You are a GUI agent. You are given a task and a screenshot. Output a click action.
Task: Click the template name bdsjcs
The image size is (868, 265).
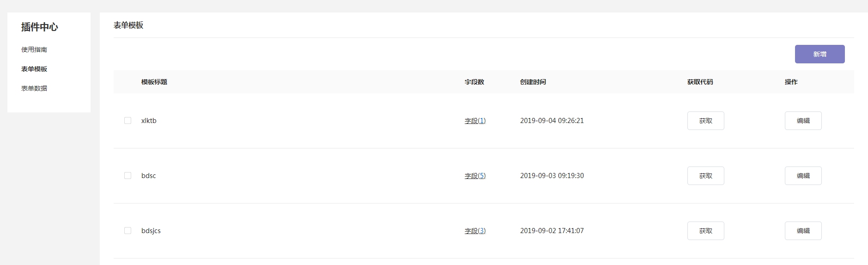tap(151, 231)
